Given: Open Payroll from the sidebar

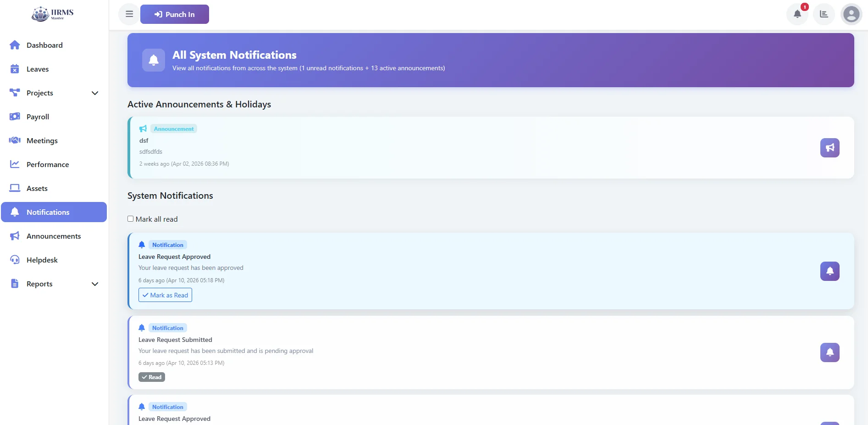Looking at the screenshot, I should click(x=54, y=117).
